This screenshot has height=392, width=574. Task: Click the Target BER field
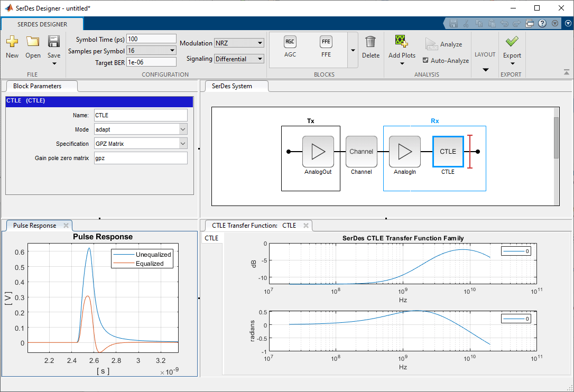[x=151, y=62]
